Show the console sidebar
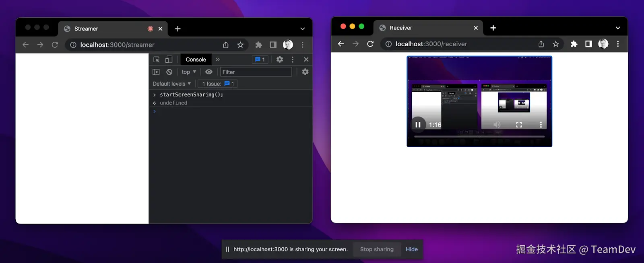This screenshot has height=263, width=644. pyautogui.click(x=156, y=72)
